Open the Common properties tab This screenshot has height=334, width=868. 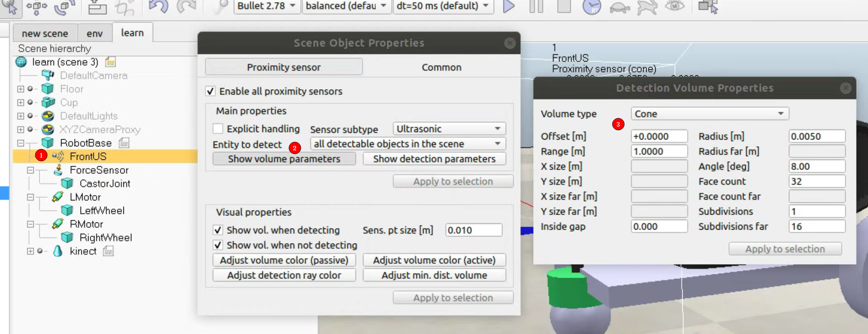pyautogui.click(x=441, y=67)
